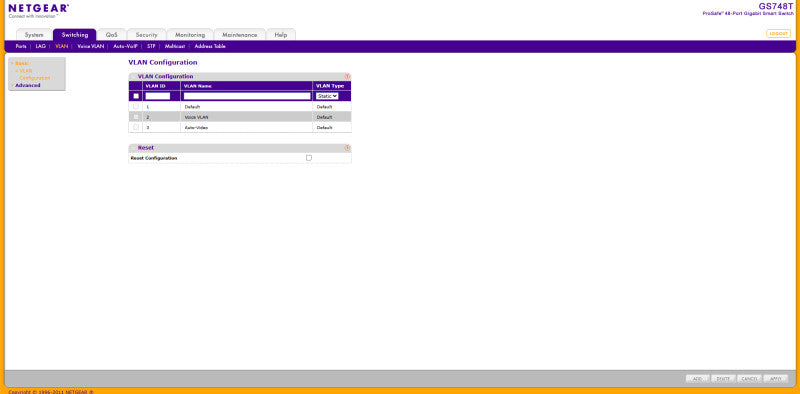Switch to the Security tab
The image size is (800, 394).
pyautogui.click(x=146, y=35)
